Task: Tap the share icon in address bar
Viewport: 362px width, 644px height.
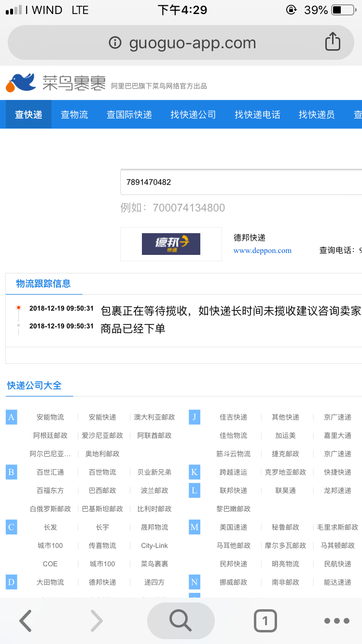Action: (x=333, y=42)
